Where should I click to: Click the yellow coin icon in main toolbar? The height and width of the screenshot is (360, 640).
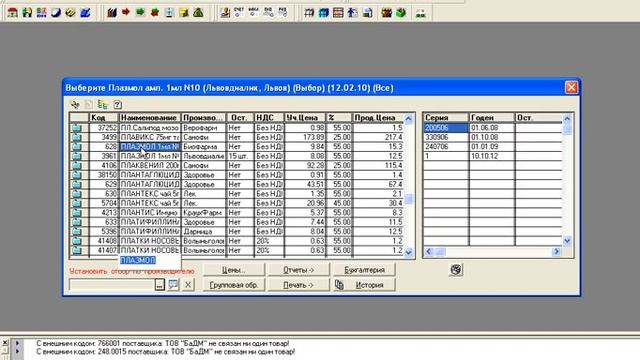tap(70, 13)
